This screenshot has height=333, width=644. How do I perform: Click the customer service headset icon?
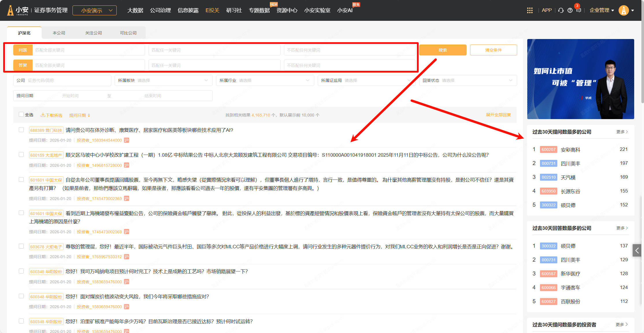tap(561, 10)
